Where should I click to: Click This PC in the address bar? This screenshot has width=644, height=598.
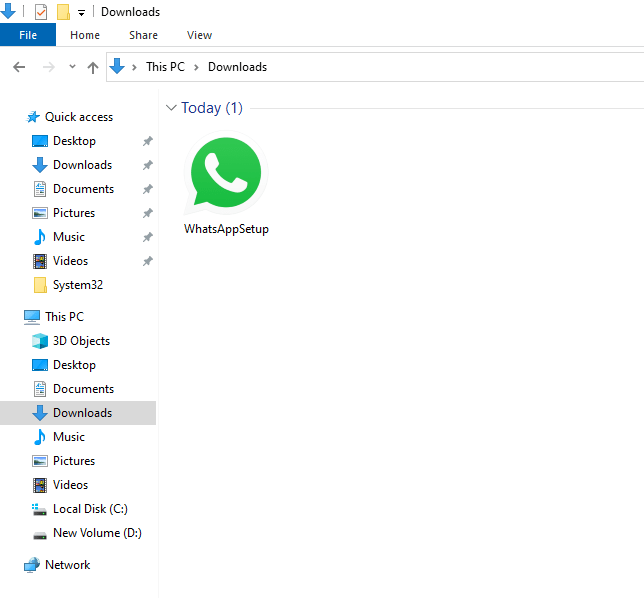(166, 67)
